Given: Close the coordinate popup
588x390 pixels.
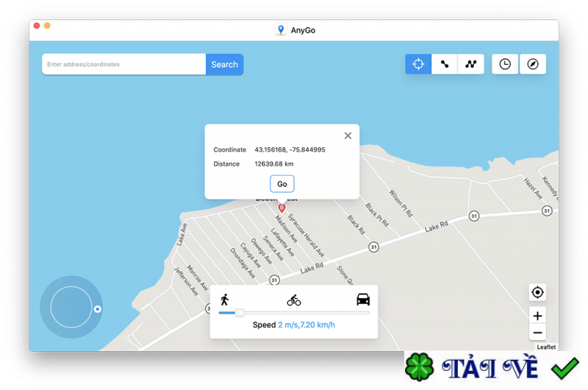Looking at the screenshot, I should pyautogui.click(x=348, y=135).
